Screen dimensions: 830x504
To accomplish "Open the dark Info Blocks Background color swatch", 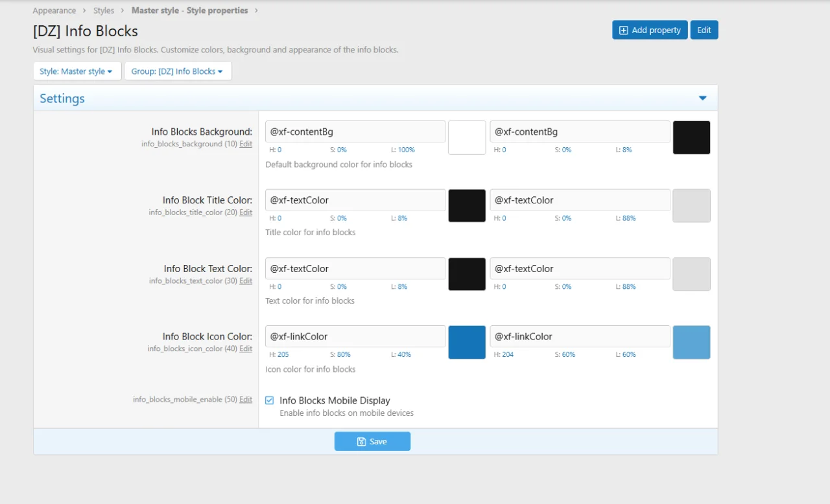I will point(691,137).
